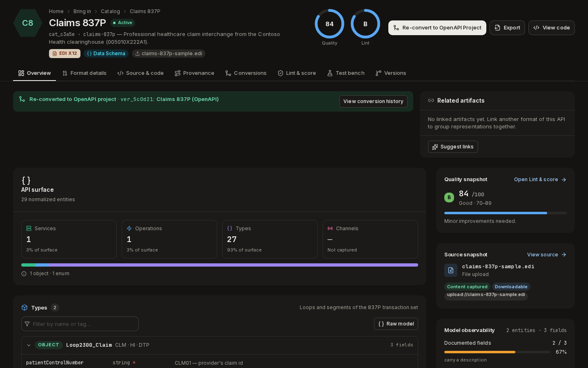Click the Services card icon
The image size is (588, 368).
point(29,229)
